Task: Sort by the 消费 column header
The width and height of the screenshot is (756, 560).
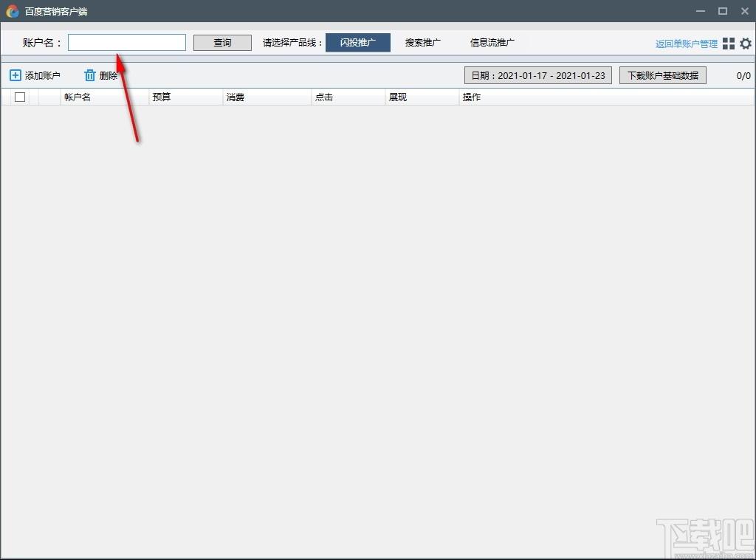Action: tap(236, 97)
